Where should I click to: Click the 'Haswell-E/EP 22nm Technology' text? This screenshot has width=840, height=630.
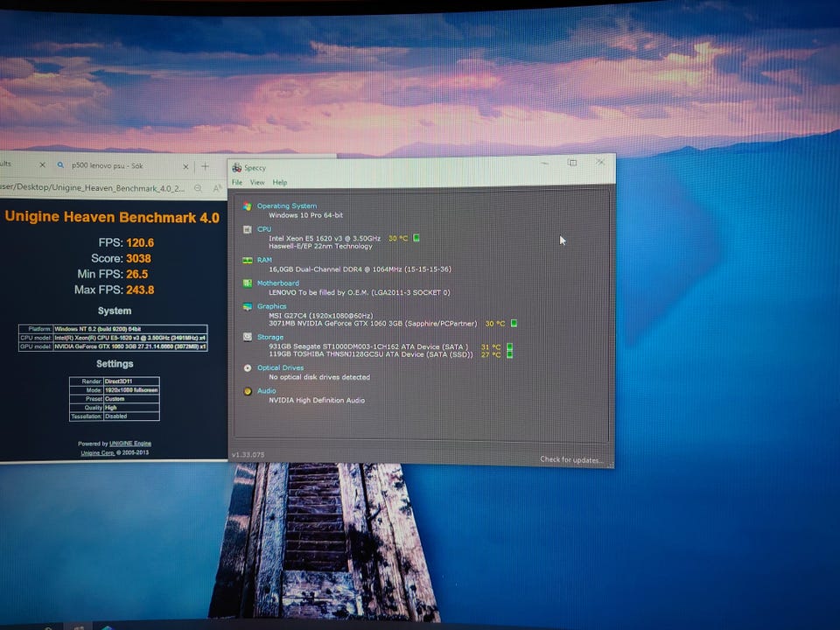[x=320, y=247]
